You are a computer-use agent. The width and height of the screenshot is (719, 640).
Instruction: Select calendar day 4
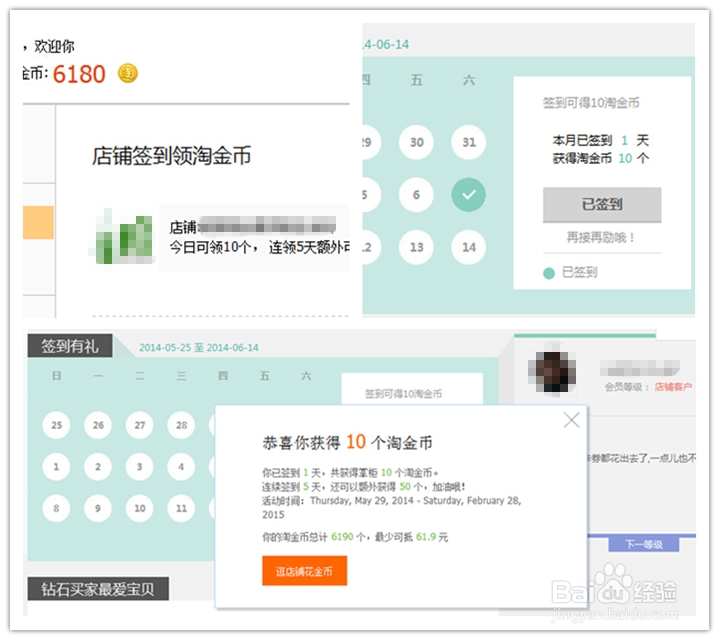[x=181, y=467]
